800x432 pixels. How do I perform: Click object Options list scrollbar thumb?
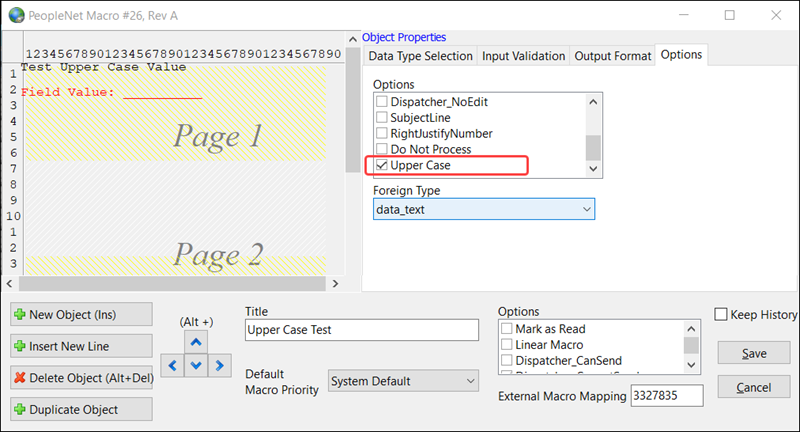point(593,148)
